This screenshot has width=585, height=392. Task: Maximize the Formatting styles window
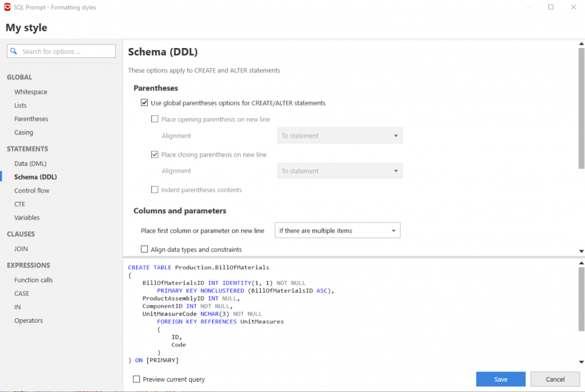(x=551, y=7)
